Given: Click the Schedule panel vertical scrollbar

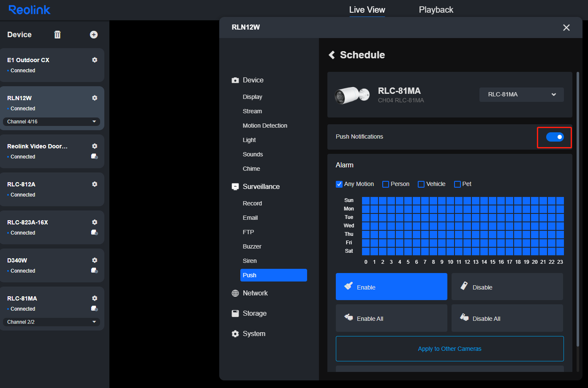Looking at the screenshot, I should [x=578, y=209].
